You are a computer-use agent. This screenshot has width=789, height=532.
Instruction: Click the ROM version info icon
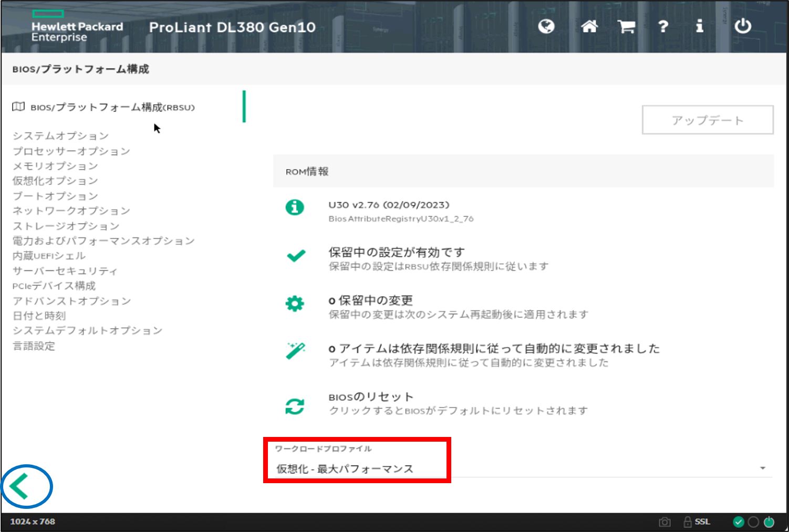[295, 207]
